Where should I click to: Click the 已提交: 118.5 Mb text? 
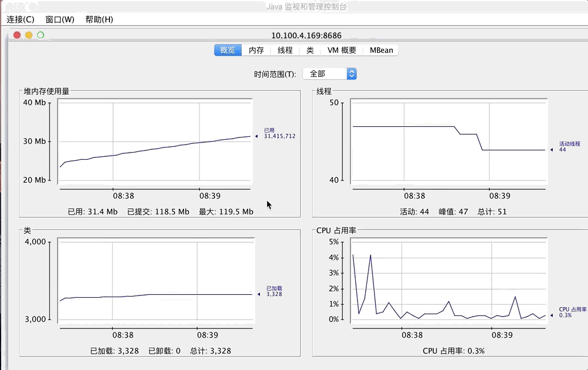pyautogui.click(x=158, y=212)
